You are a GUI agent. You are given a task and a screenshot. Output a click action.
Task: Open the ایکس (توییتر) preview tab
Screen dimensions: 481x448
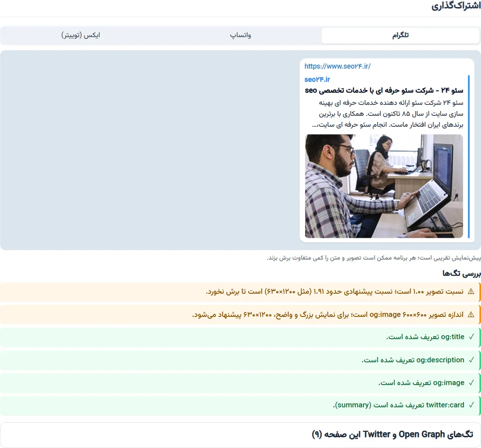click(81, 35)
